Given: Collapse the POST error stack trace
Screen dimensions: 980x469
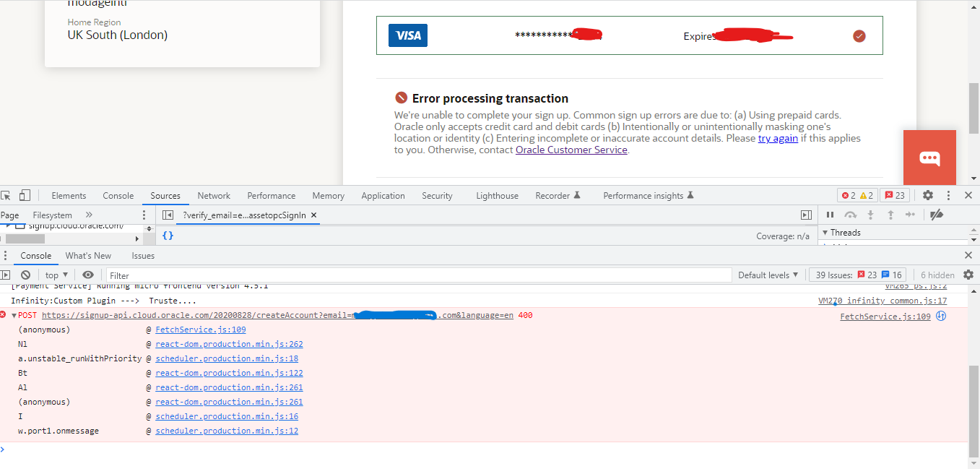Looking at the screenshot, I should pos(14,316).
